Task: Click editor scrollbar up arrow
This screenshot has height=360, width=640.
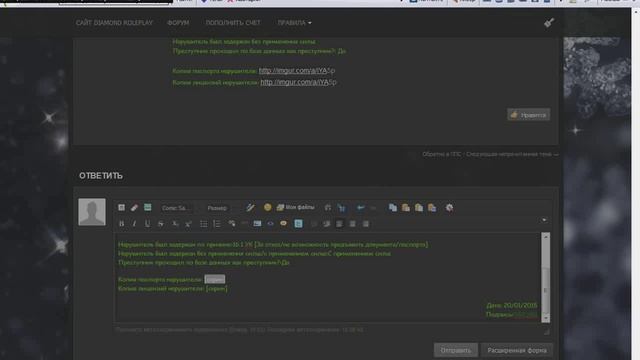Action: pyautogui.click(x=545, y=236)
